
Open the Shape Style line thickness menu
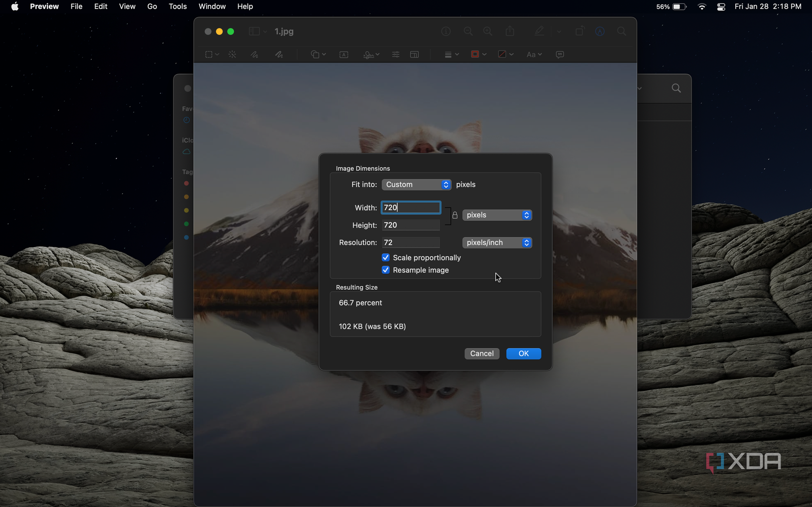tap(451, 55)
